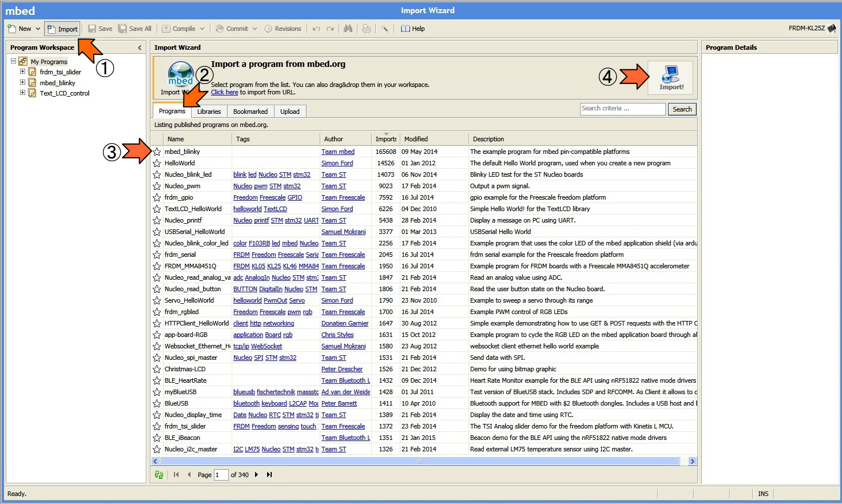Bookmark HelloWorld with its star

[x=157, y=163]
